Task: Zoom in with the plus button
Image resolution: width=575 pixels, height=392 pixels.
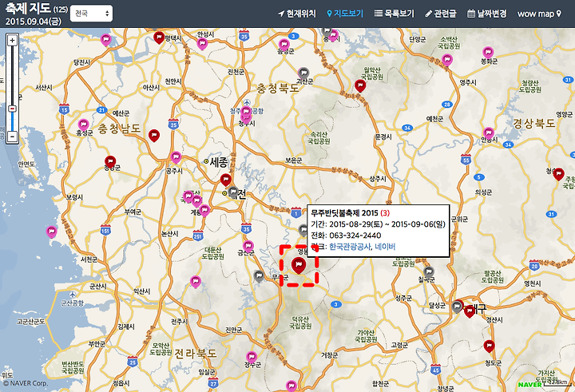Action: pyautogui.click(x=13, y=40)
